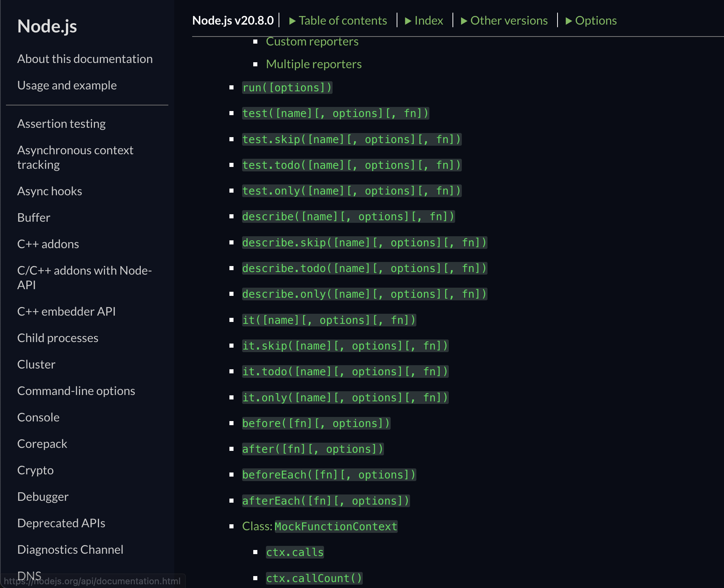Jump to test.skip entry
This screenshot has width=724, height=588.
[x=352, y=139]
